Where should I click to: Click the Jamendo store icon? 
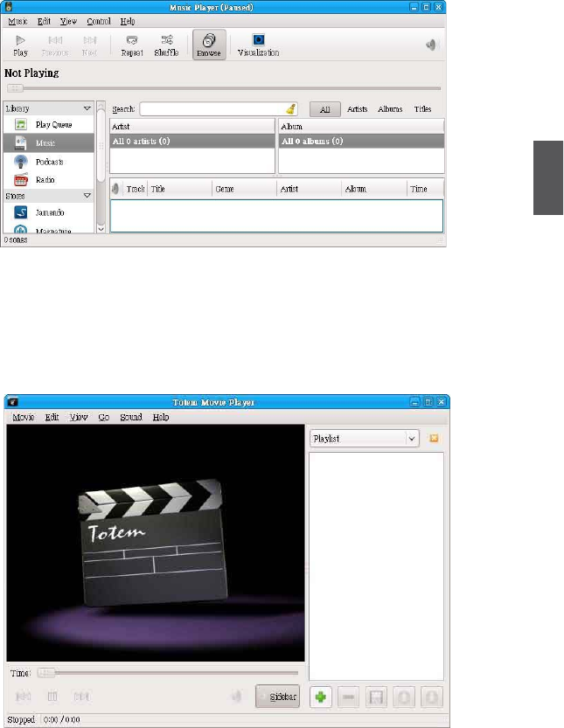click(20, 212)
